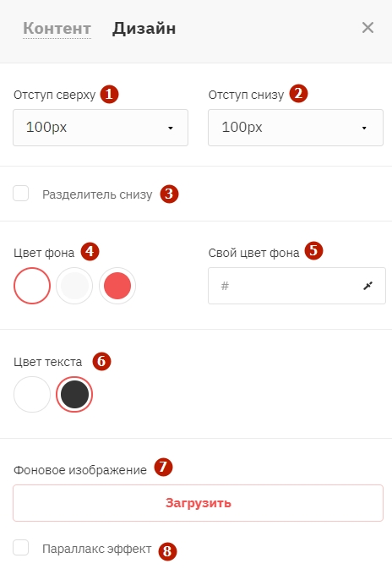The width and height of the screenshot is (392, 569).
Task: Click the red number 5 marker badge
Action: click(x=313, y=251)
